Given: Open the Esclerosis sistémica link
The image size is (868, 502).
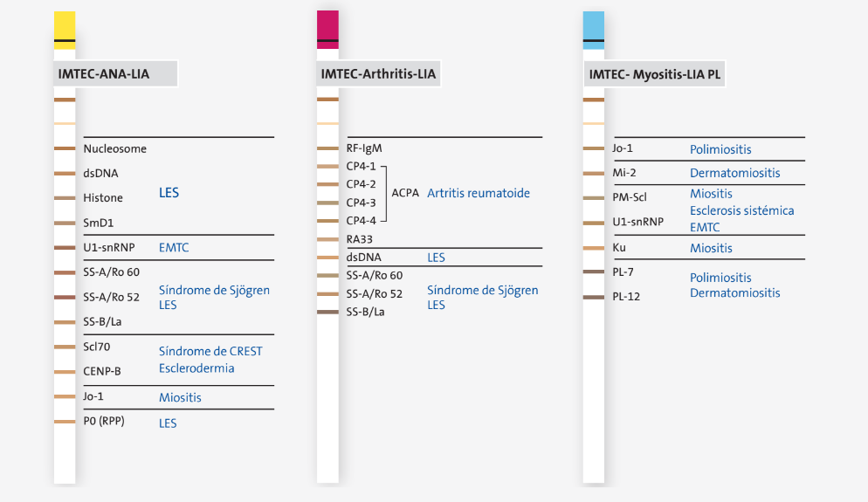Looking at the screenshot, I should click(741, 210).
